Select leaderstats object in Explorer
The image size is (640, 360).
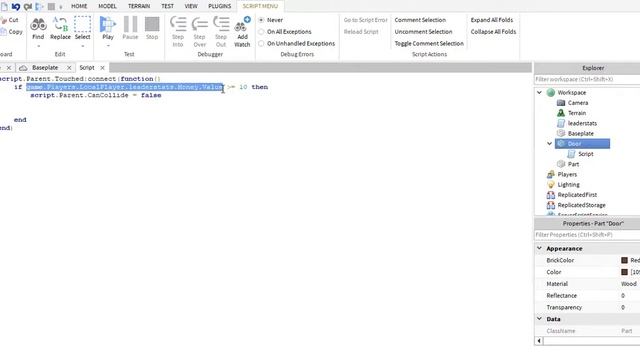582,123
